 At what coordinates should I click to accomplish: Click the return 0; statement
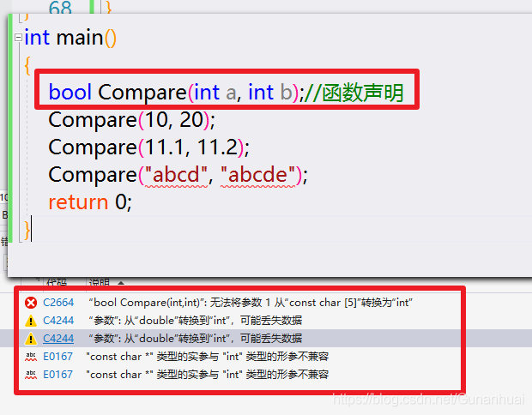click(90, 202)
